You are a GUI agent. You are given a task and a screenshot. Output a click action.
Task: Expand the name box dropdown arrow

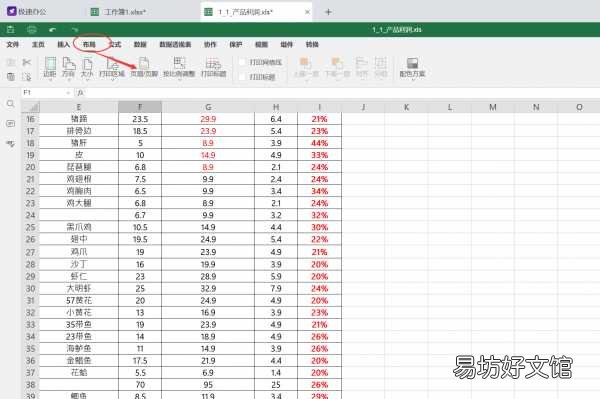pos(68,93)
